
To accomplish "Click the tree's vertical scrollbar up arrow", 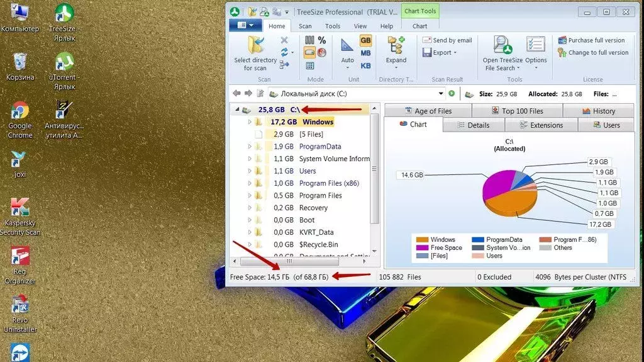I will (374, 108).
